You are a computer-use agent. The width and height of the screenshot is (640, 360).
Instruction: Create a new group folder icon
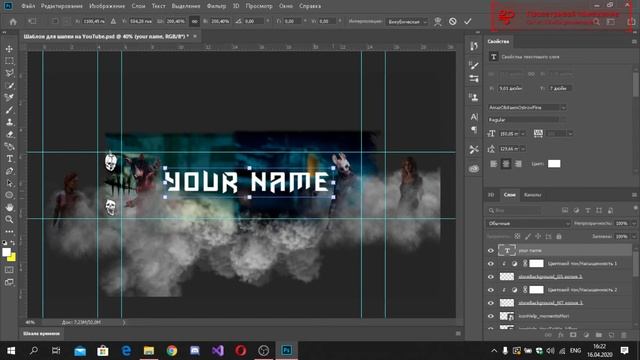pyautogui.click(x=599, y=335)
